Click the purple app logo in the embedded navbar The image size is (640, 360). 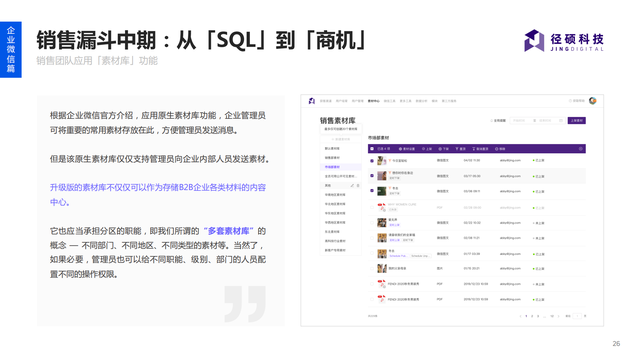point(312,101)
